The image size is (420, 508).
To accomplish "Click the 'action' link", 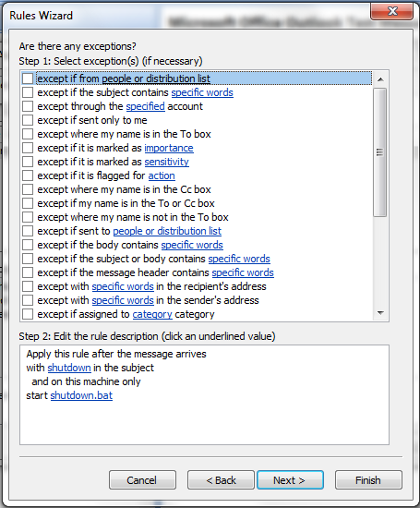I will tap(162, 175).
